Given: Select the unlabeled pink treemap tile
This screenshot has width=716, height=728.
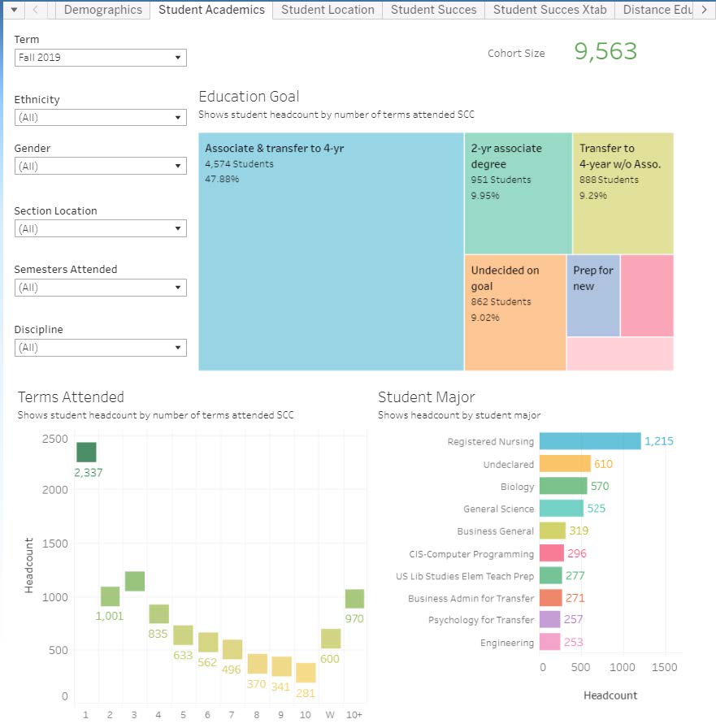Looking at the screenshot, I should click(647, 295).
